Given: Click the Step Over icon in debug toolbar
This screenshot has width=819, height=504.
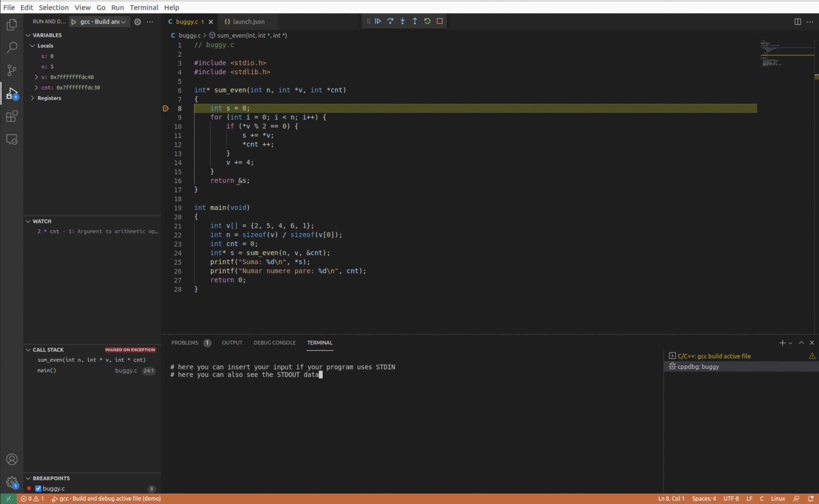Looking at the screenshot, I should [x=390, y=21].
